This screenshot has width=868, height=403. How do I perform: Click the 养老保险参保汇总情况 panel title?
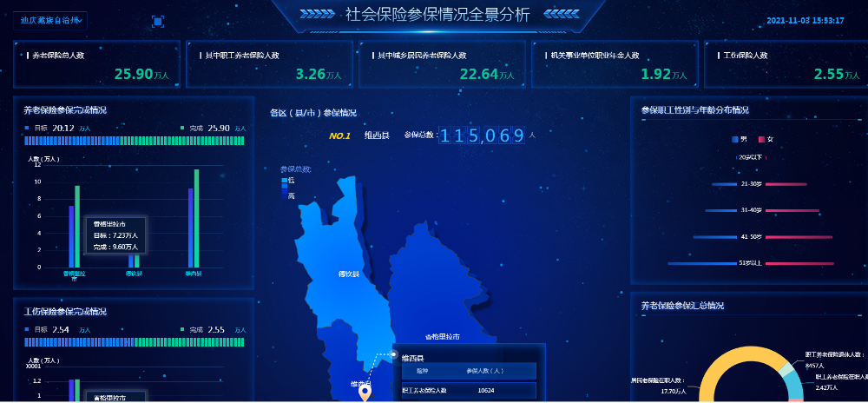coord(682,306)
